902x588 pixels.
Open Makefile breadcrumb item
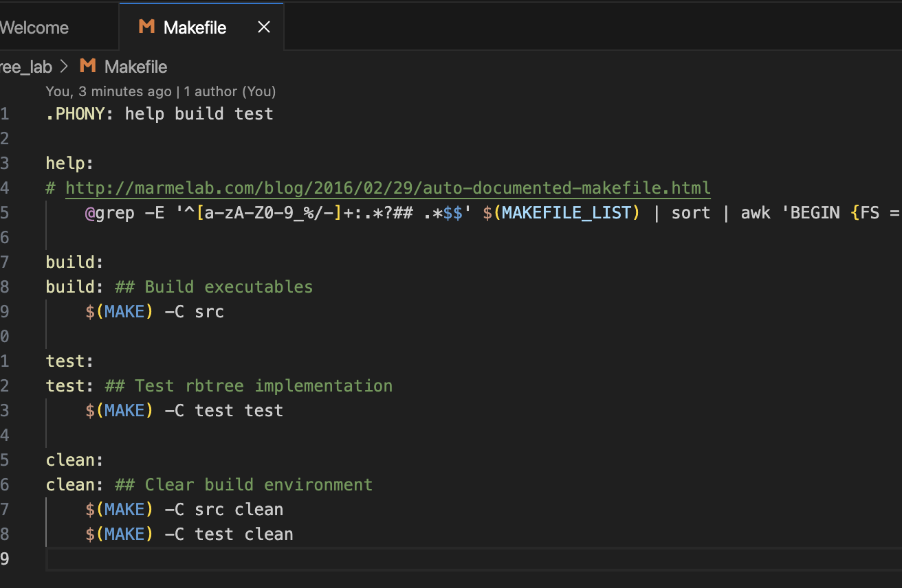135,67
